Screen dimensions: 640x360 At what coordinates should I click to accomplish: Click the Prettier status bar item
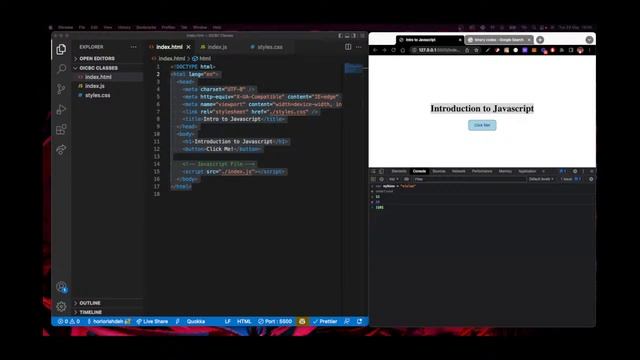pos(325,322)
